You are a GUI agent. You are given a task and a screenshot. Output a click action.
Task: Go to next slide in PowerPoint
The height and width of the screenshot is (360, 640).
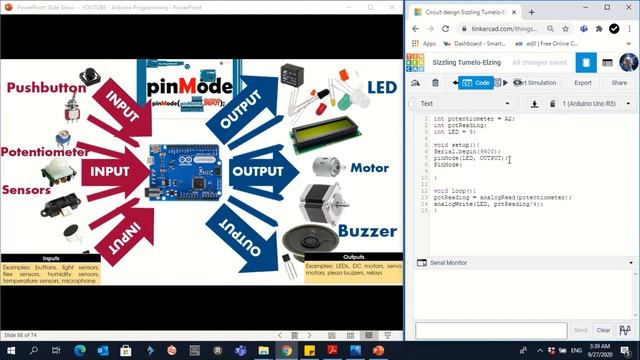pos(310,335)
